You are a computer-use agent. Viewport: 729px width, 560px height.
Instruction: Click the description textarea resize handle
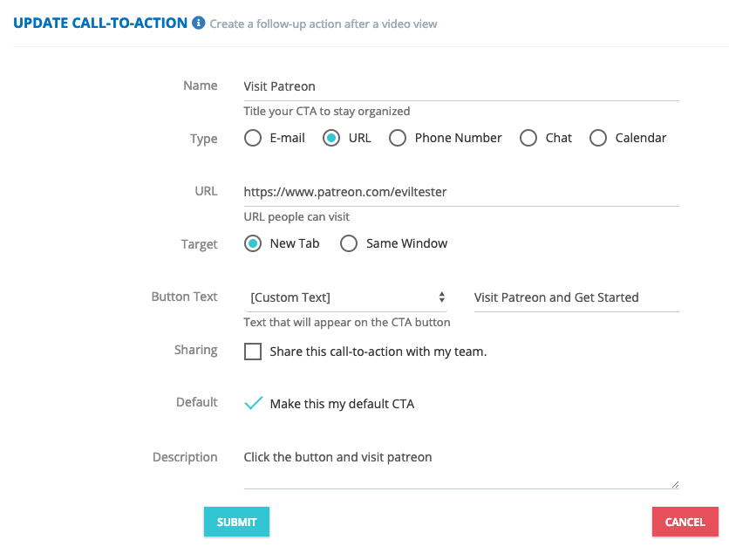pos(675,484)
